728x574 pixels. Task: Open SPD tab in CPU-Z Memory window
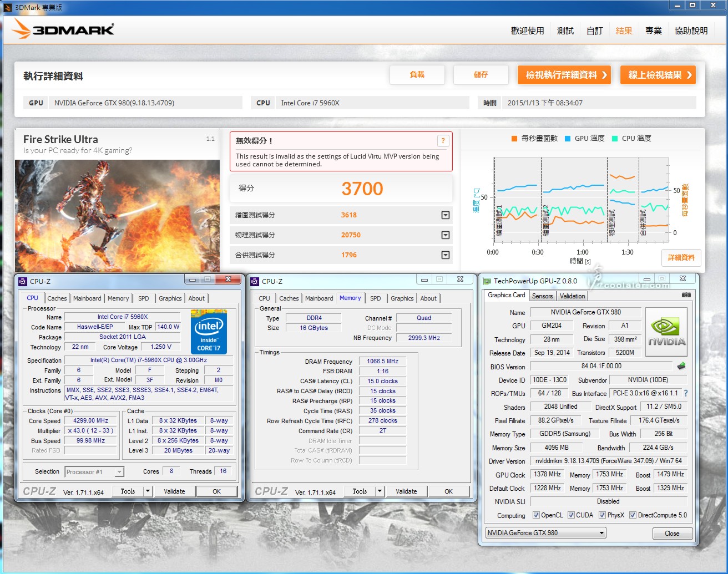(376, 298)
